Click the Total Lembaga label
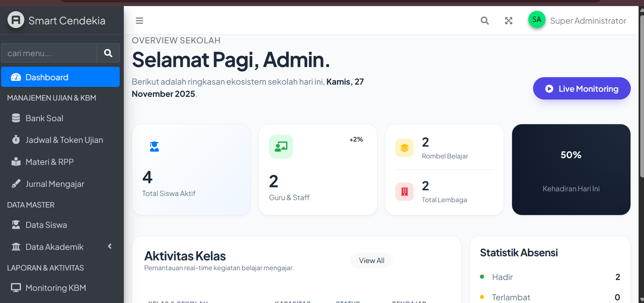This screenshot has height=303, width=644. pos(444,199)
